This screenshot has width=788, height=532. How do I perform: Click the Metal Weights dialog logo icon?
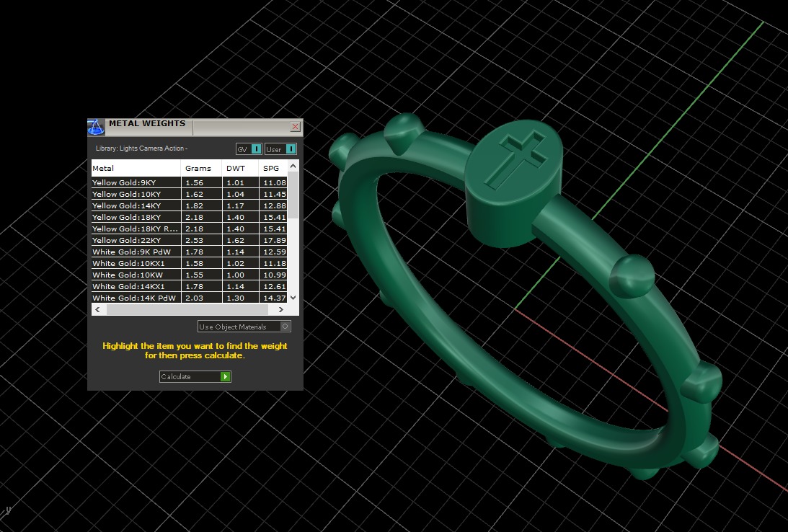point(96,127)
